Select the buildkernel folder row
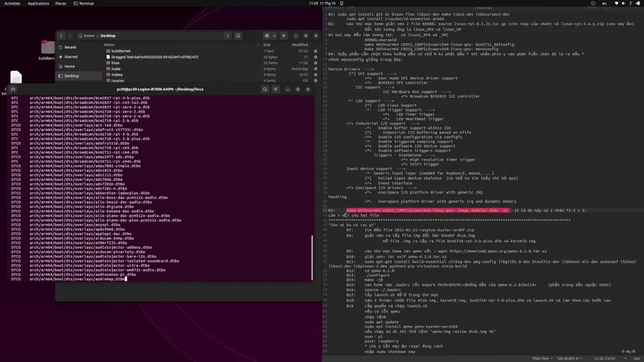This screenshot has height=362, width=644. click(211, 51)
